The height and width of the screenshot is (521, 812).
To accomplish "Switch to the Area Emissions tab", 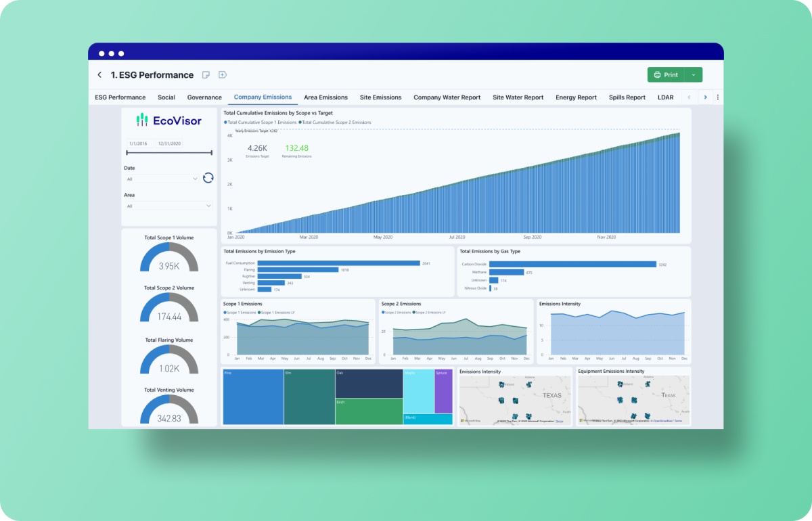I will [325, 97].
